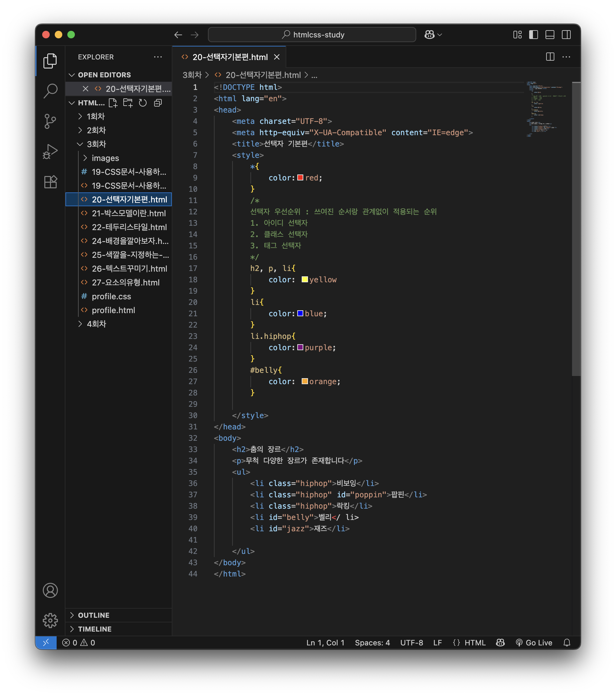Open the Source Control view
The width and height of the screenshot is (616, 696).
[50, 121]
